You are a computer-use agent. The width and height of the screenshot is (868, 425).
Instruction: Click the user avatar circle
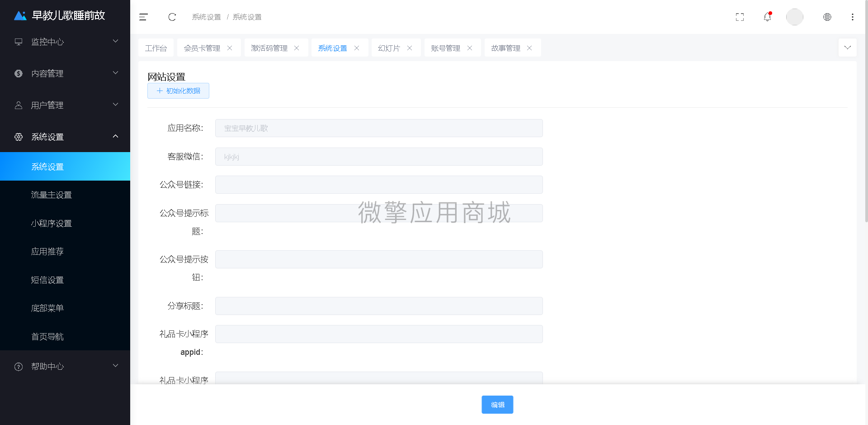point(795,17)
